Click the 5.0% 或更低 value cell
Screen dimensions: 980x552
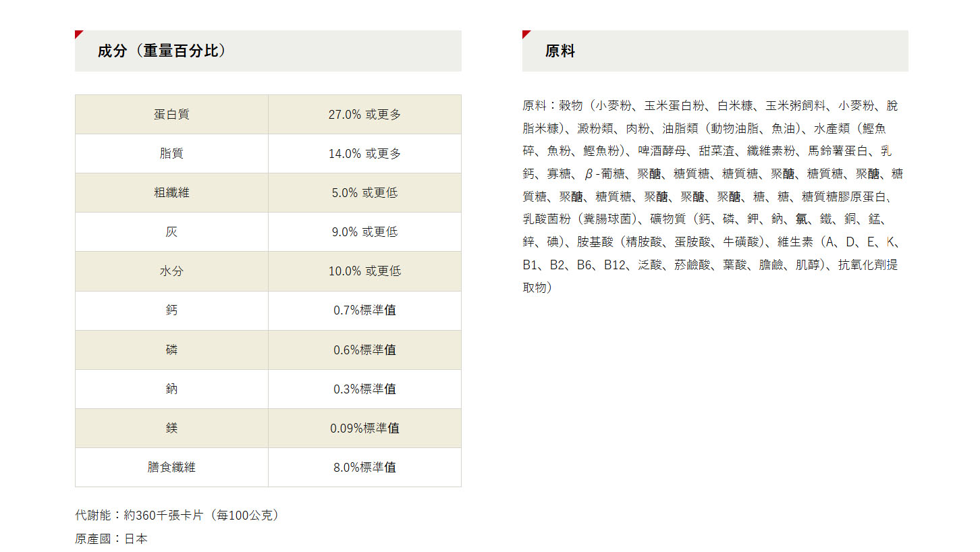point(364,193)
